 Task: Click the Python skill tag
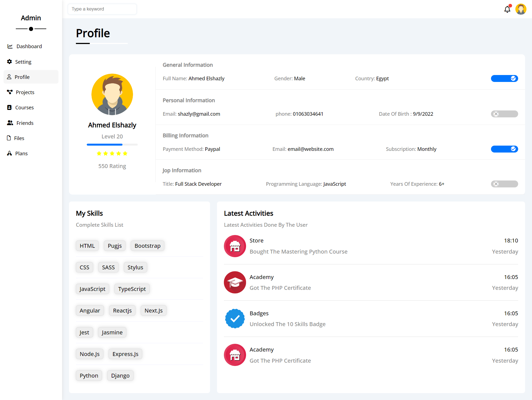(89, 375)
